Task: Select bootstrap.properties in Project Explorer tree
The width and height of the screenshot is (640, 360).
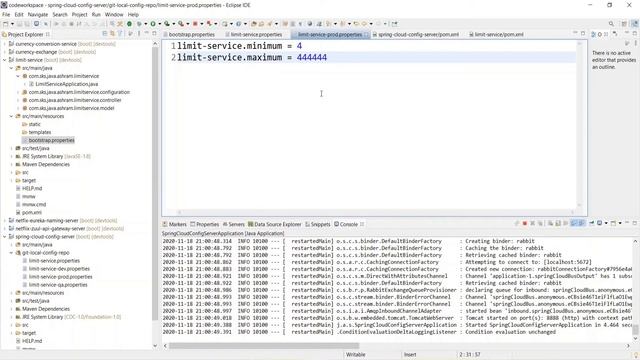Action: coord(51,140)
